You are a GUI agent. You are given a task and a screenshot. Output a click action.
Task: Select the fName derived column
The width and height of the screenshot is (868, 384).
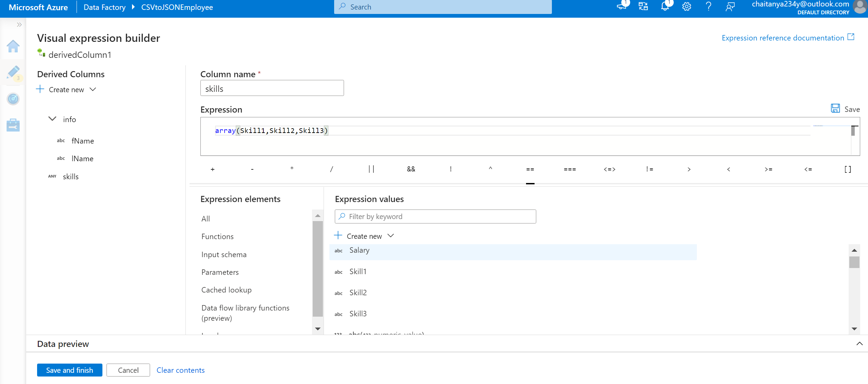(x=83, y=141)
